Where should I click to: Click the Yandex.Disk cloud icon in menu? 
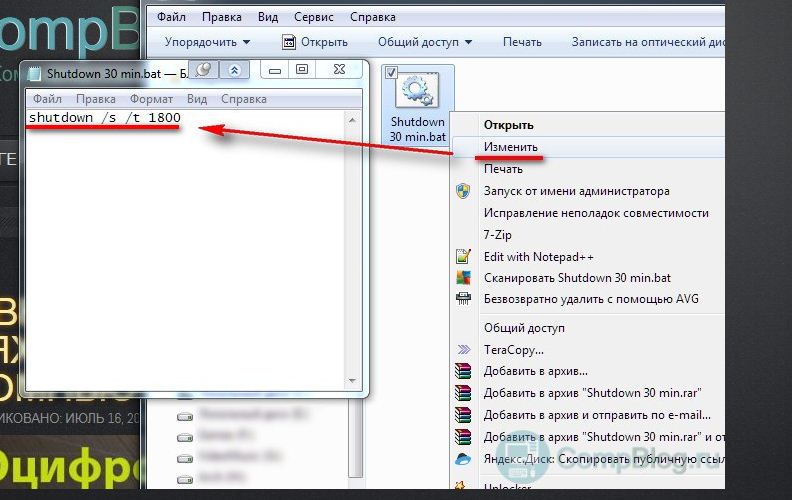coord(463,459)
